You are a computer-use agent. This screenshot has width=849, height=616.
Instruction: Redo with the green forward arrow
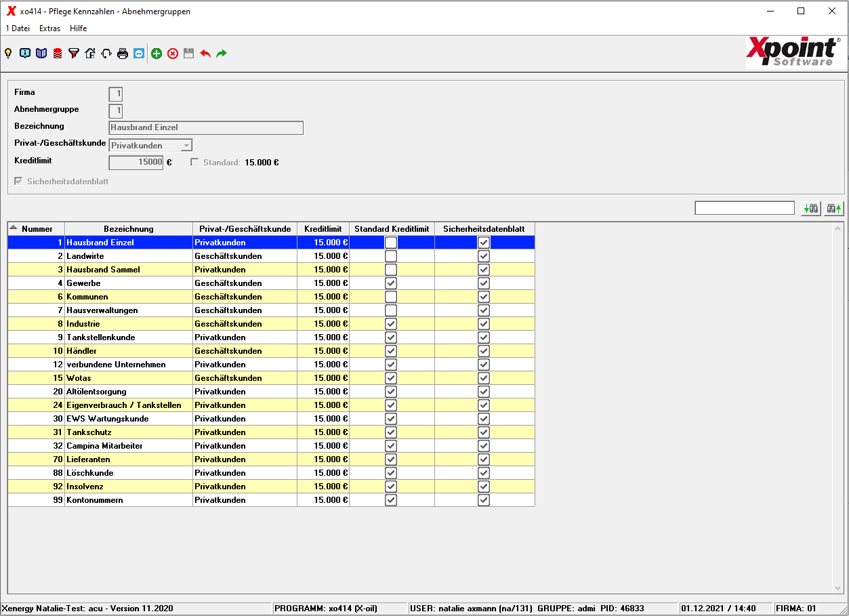point(222,54)
